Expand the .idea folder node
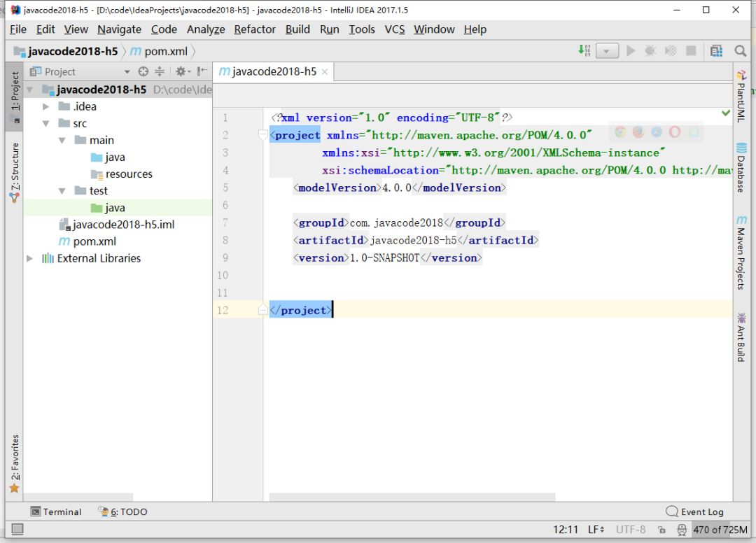This screenshot has height=543, width=756. [x=46, y=106]
